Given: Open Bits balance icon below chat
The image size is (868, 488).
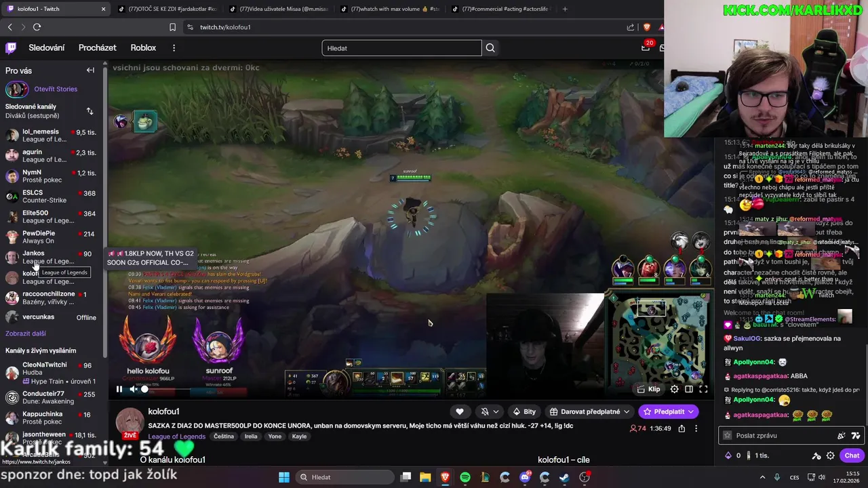Looking at the screenshot, I should pyautogui.click(x=729, y=455).
